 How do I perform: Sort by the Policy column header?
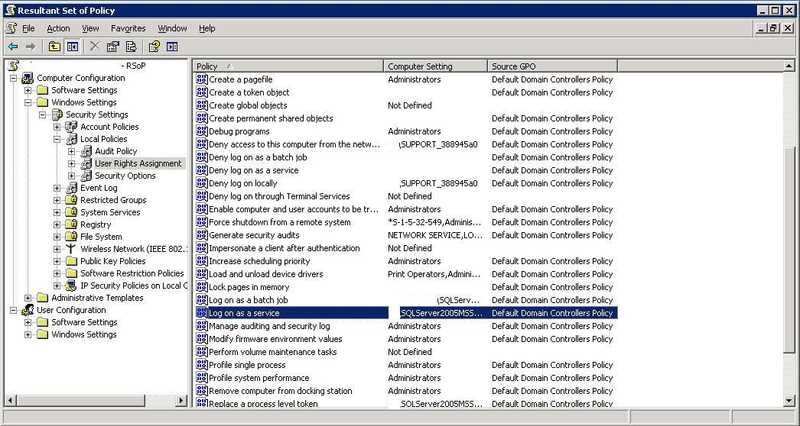tap(287, 66)
